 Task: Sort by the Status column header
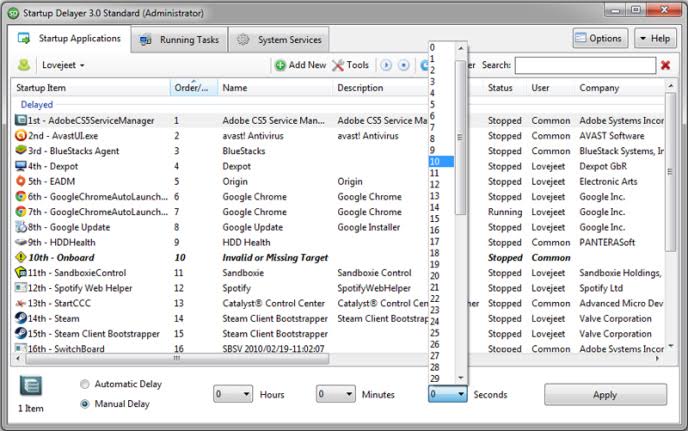click(x=505, y=88)
